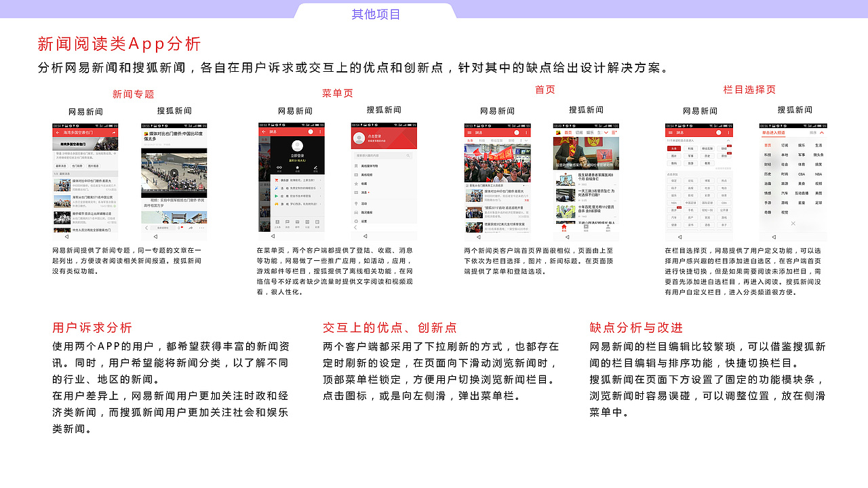Screen dimensions: 868x488
Task: Tap red 头条 chip on NetEase 栏目选择页
Action: [674, 148]
